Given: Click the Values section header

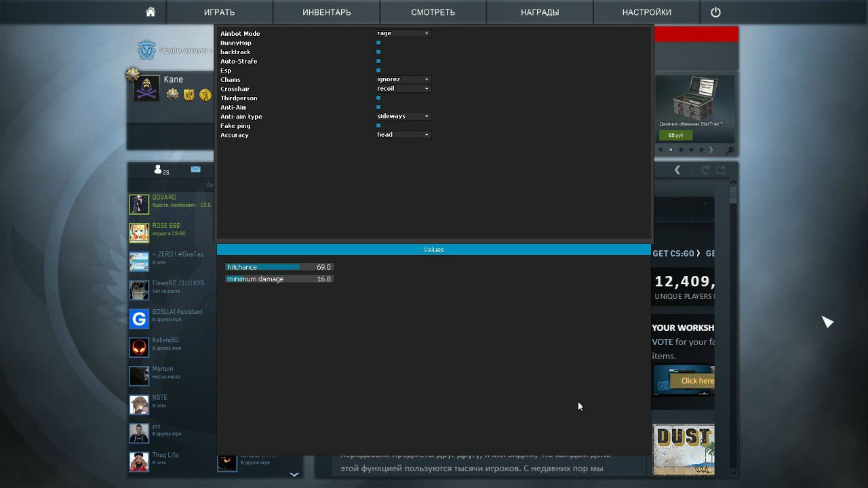Looking at the screenshot, I should pos(434,250).
